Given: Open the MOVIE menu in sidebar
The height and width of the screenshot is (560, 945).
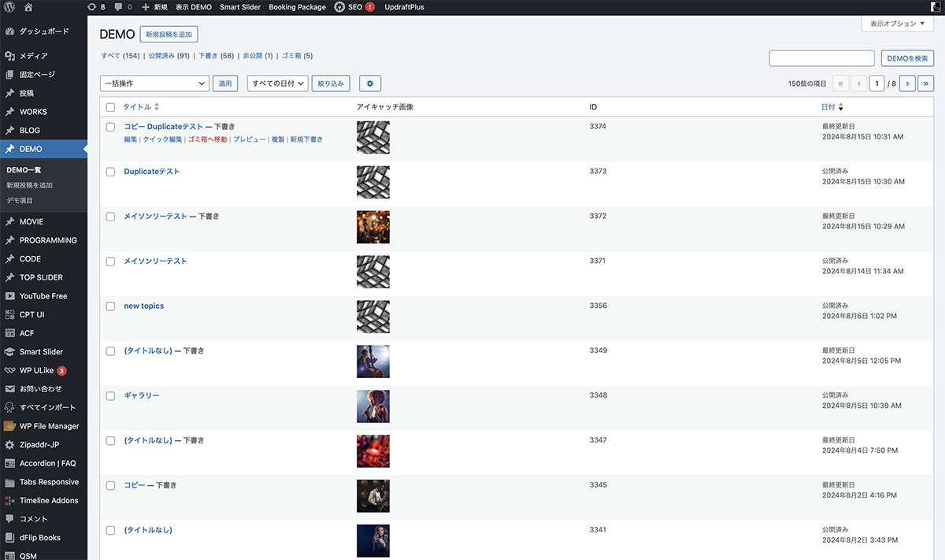Looking at the screenshot, I should 31,222.
